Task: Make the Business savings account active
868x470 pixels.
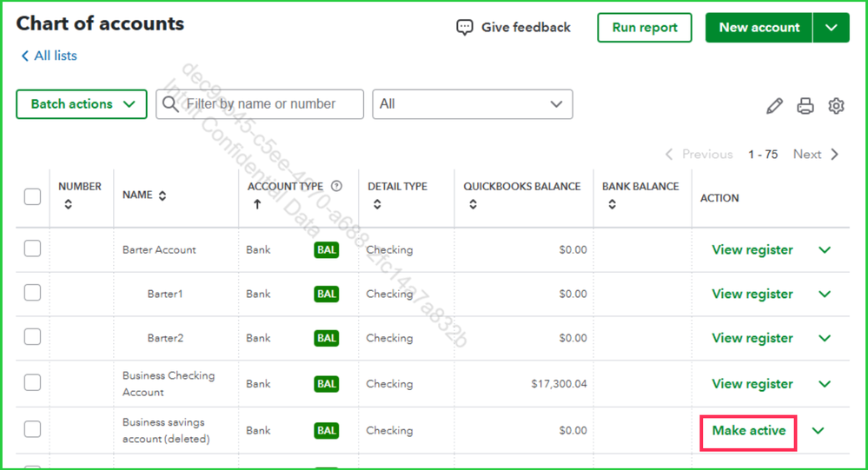Action: (x=748, y=431)
